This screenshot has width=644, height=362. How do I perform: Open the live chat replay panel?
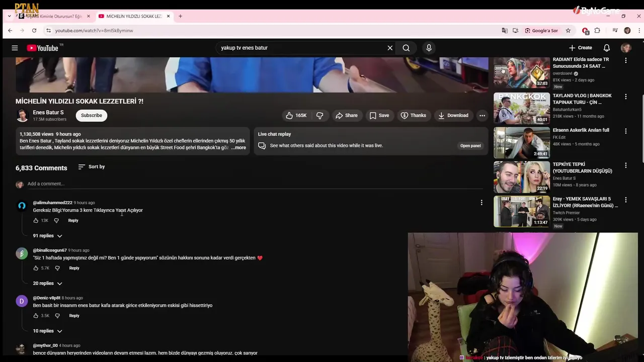[470, 146]
